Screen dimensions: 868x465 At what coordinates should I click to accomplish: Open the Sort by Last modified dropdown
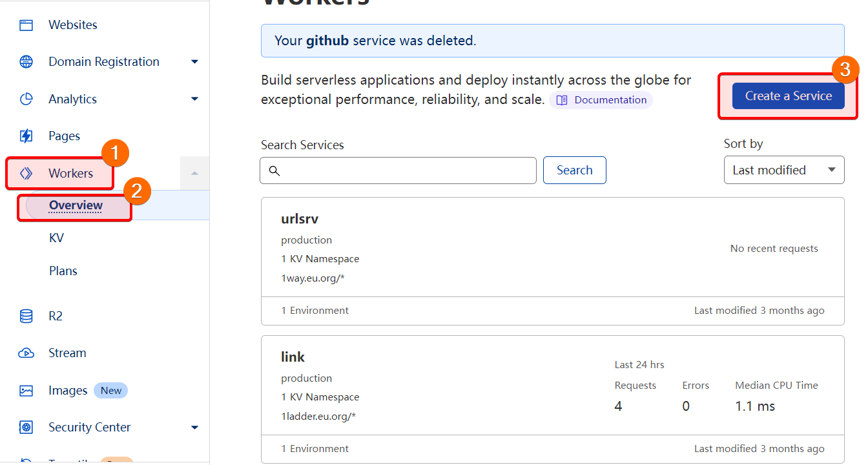[x=783, y=170]
